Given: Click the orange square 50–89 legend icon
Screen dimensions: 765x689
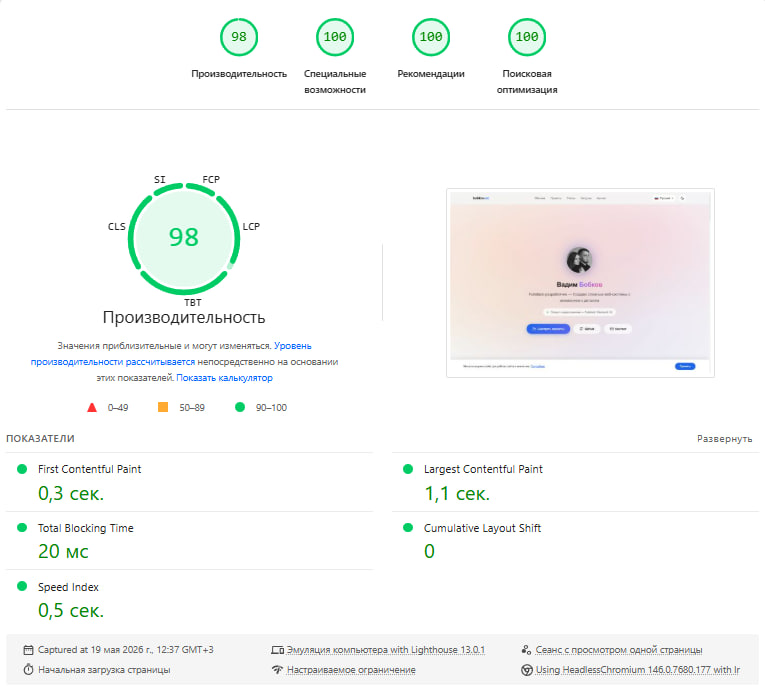Looking at the screenshot, I should (x=163, y=407).
